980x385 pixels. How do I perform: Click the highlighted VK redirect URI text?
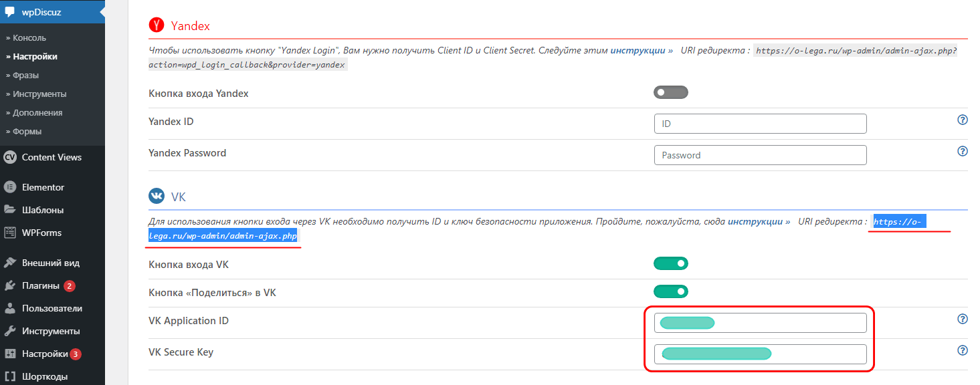(223, 237)
